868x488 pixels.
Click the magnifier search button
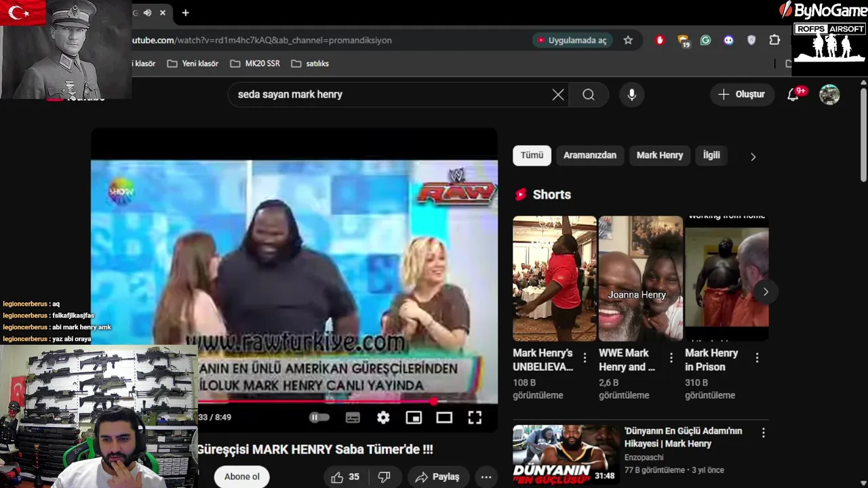pyautogui.click(x=589, y=95)
